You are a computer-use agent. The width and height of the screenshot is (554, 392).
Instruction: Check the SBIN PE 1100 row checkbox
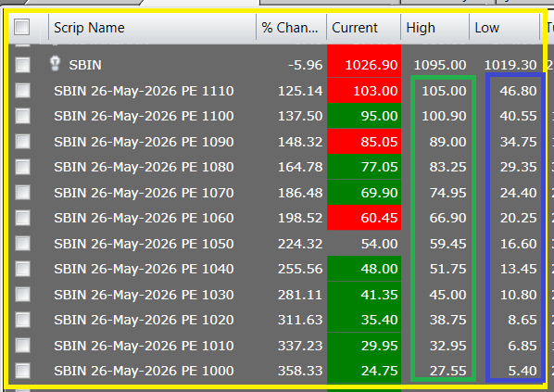(22, 116)
